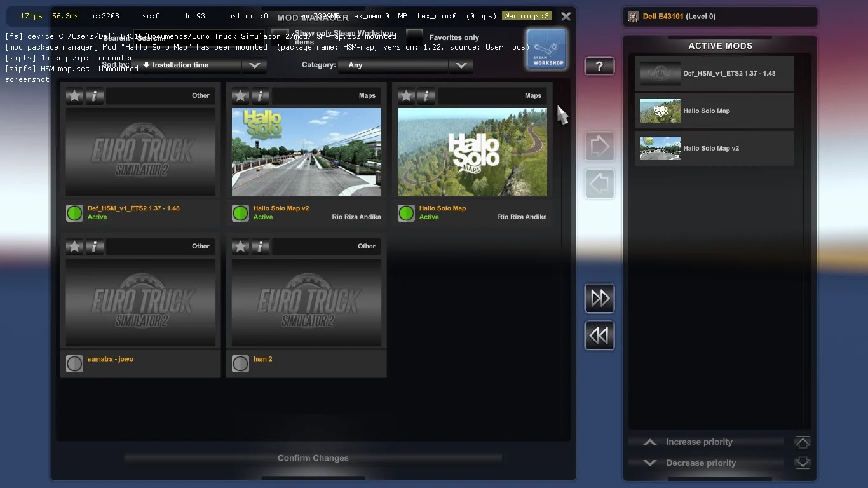Image resolution: width=868 pixels, height=488 pixels.
Task: View info of Hallo Solo Map mod
Action: click(x=426, y=96)
